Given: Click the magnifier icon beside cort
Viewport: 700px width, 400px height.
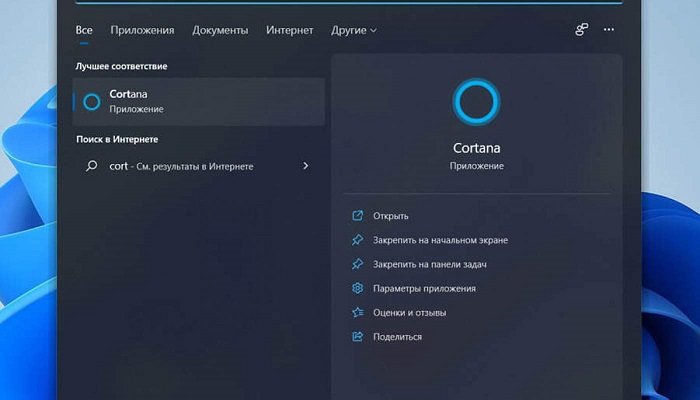Looking at the screenshot, I should pos(92,166).
